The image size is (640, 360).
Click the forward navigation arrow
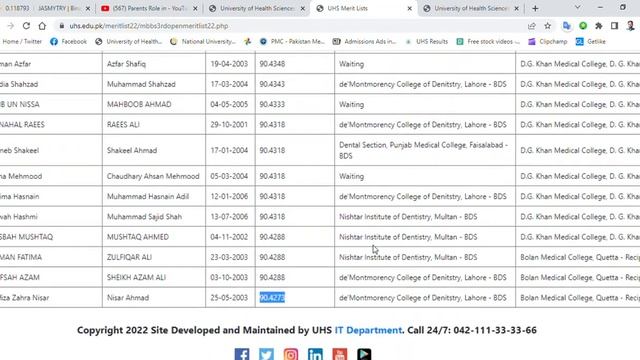coord(11,26)
